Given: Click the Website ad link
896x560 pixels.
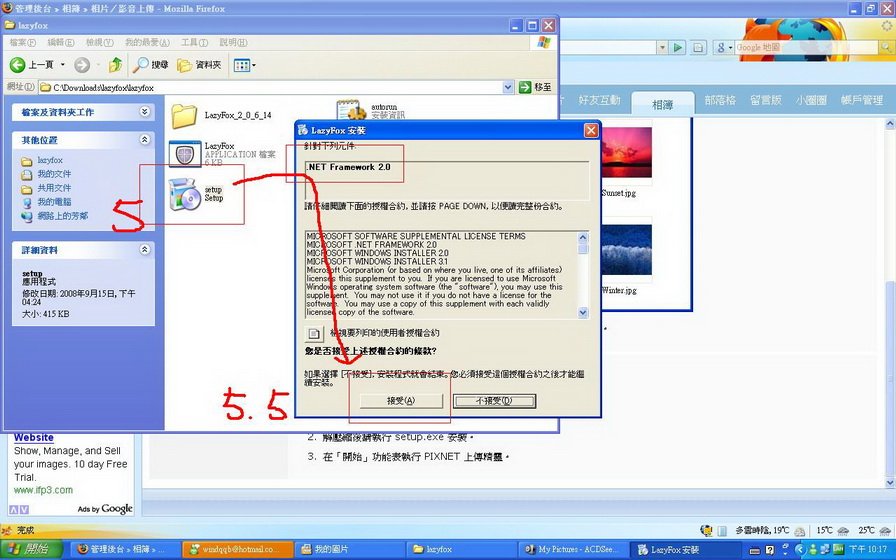Looking at the screenshot, I should (x=34, y=438).
